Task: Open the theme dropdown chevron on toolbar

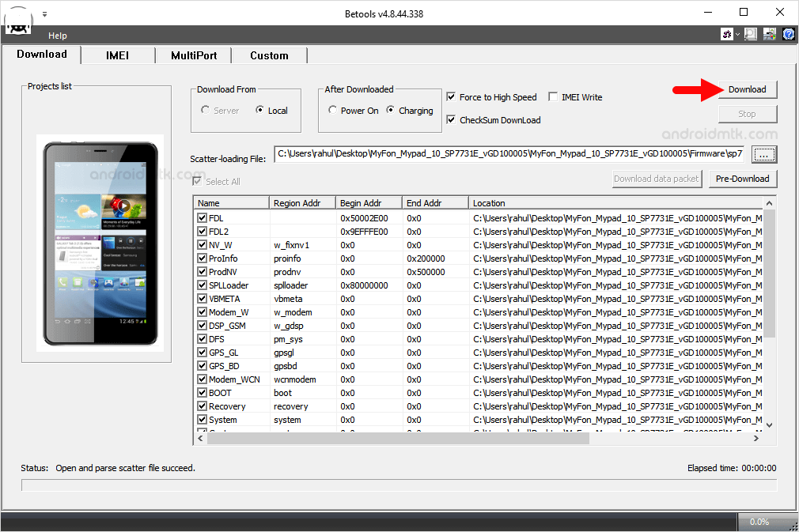Action: point(737,34)
